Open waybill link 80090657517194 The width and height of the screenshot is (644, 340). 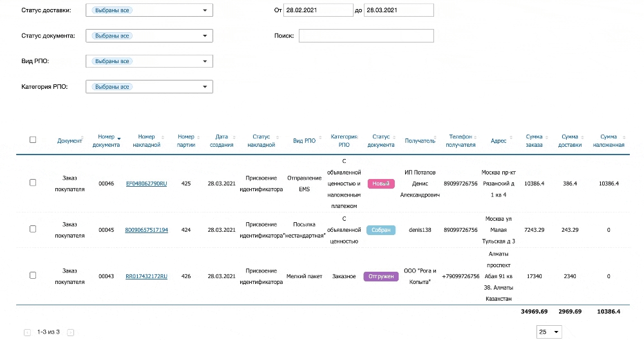pyautogui.click(x=146, y=230)
